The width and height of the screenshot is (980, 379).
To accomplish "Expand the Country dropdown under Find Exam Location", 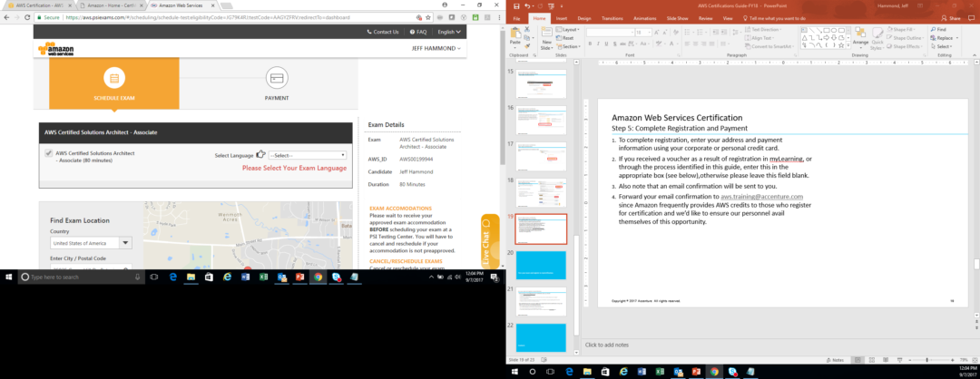I will click(125, 242).
